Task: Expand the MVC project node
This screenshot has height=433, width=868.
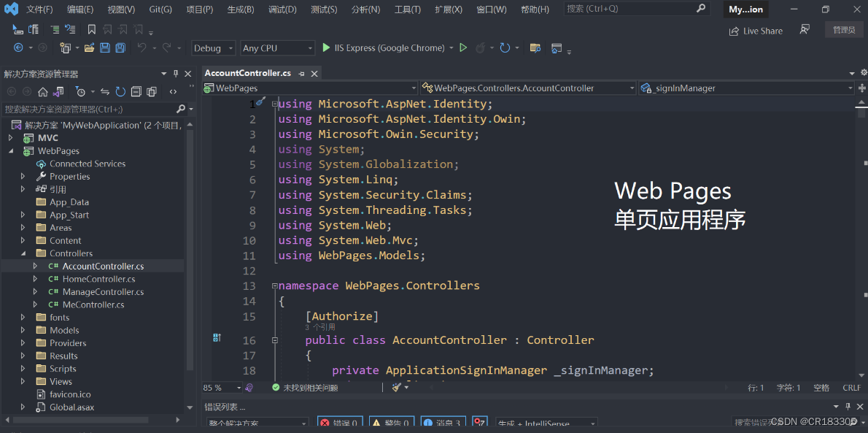Action: (x=10, y=138)
